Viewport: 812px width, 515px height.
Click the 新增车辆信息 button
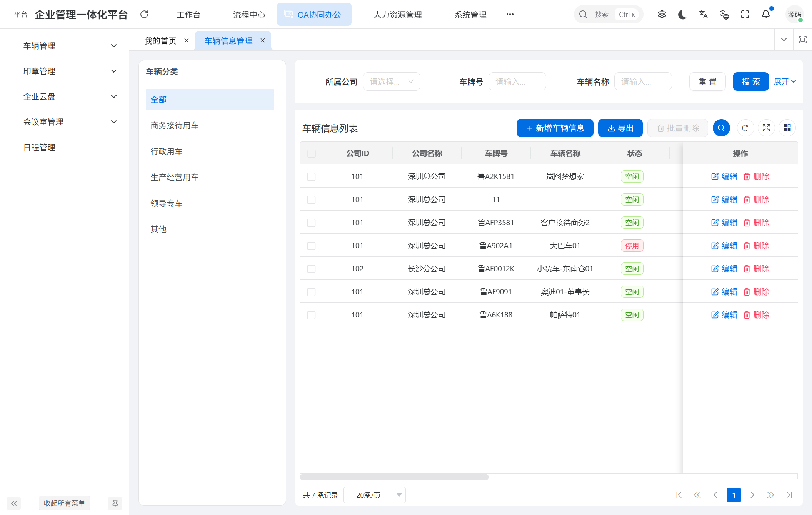tap(555, 128)
